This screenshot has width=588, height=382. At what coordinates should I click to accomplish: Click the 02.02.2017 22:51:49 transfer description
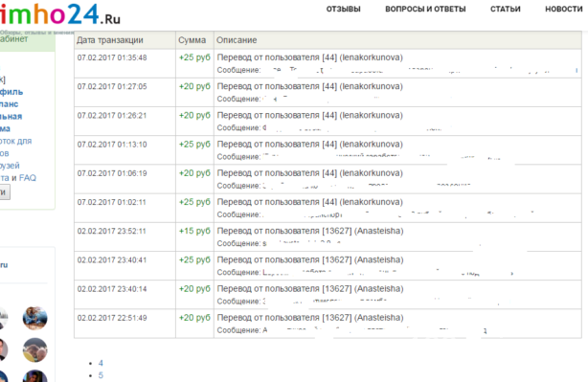[310, 318]
